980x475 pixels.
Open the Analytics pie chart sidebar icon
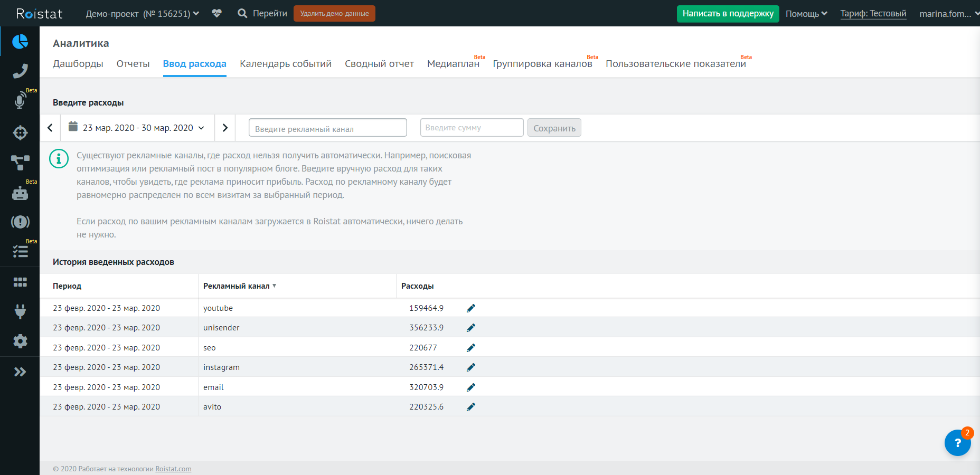pyautogui.click(x=20, y=41)
